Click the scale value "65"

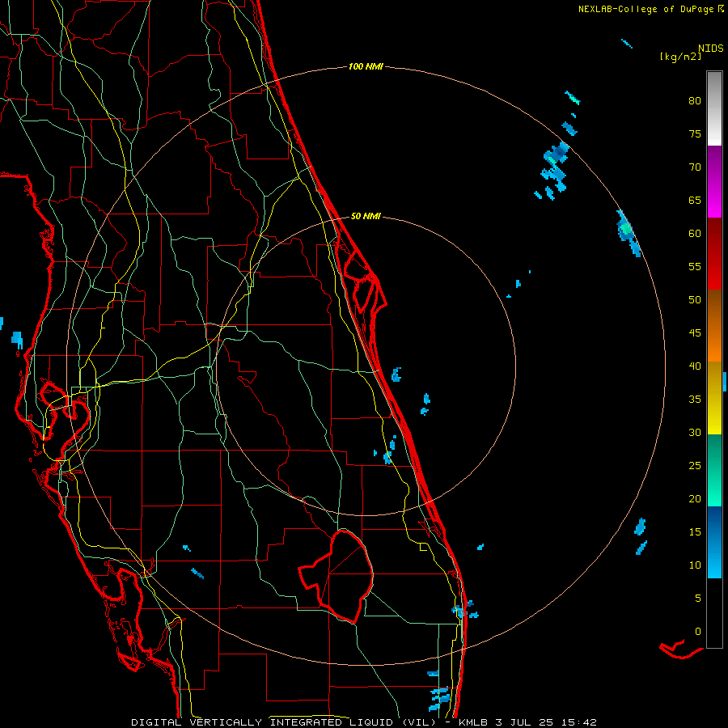(x=695, y=200)
